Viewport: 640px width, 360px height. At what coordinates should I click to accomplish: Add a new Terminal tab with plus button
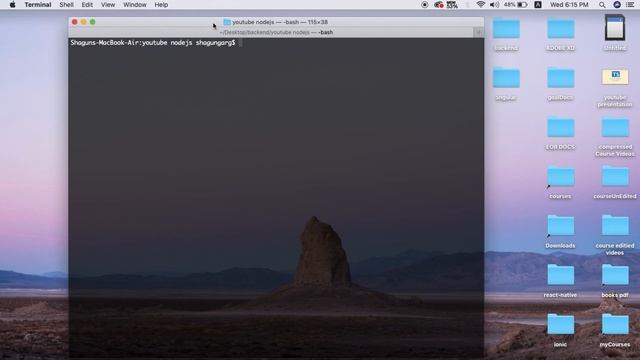(x=479, y=32)
